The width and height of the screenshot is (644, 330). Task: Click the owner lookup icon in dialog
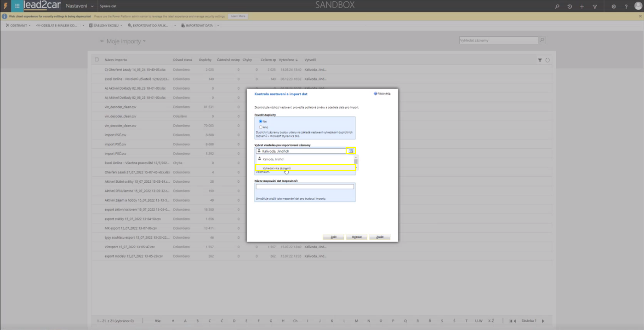351,151
